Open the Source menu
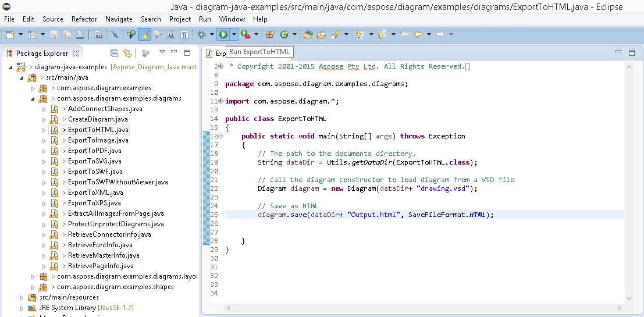The width and height of the screenshot is (644, 317). coord(53,19)
